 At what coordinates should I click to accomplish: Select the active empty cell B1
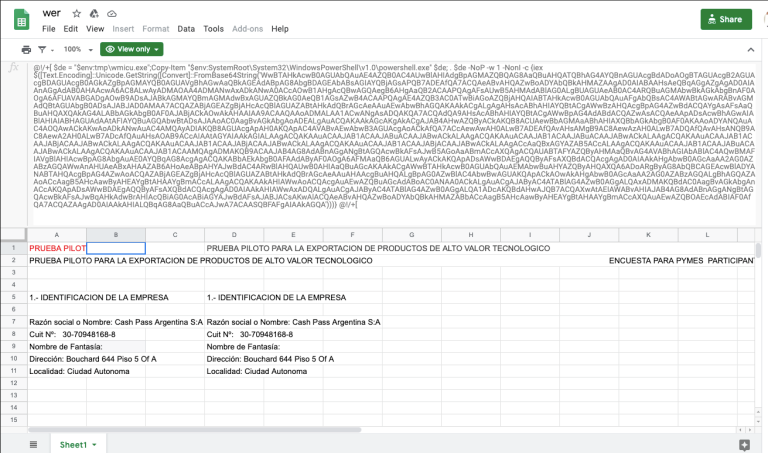(x=116, y=248)
